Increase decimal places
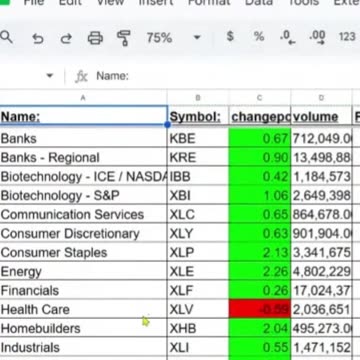The width and height of the screenshot is (360, 360). (317, 37)
